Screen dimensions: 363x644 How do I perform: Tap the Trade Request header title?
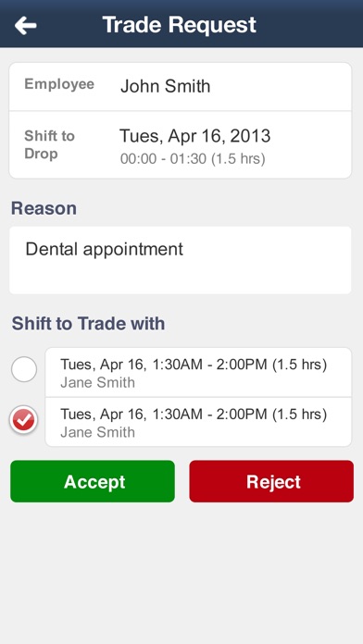coord(180,25)
